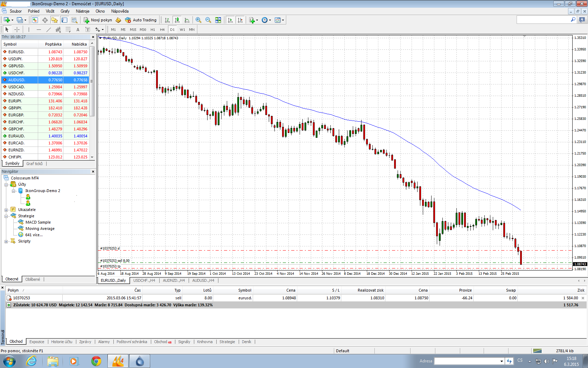Draw a trendline tool

[x=49, y=29]
